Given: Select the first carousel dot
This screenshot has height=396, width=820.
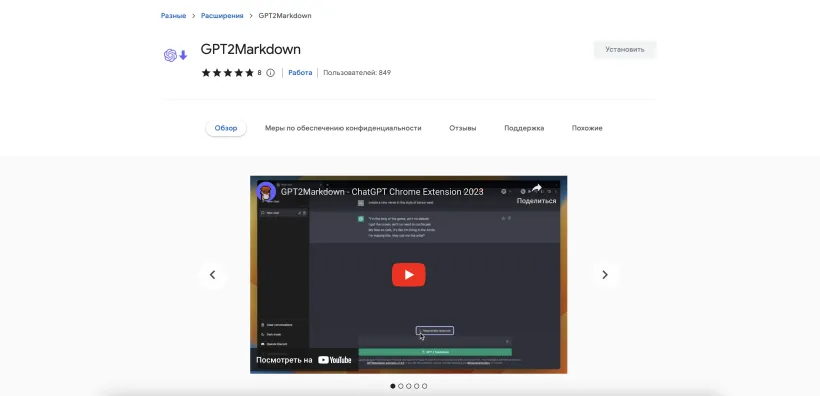Looking at the screenshot, I should (393, 386).
